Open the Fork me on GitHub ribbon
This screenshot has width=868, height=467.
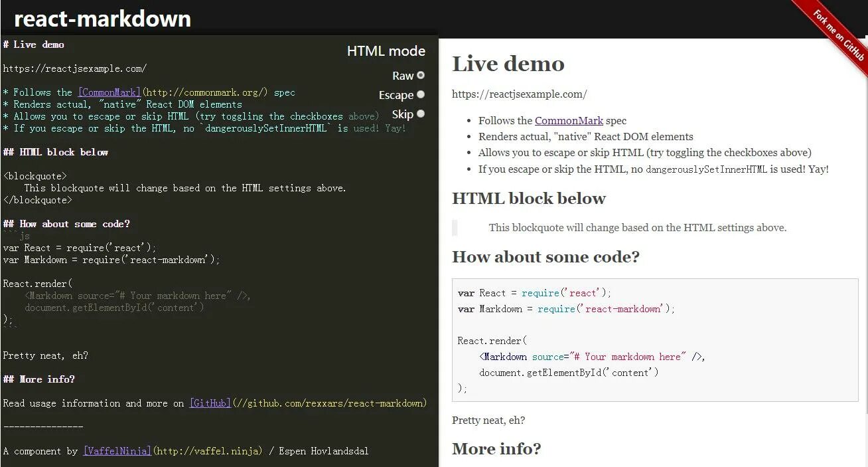coord(839,37)
